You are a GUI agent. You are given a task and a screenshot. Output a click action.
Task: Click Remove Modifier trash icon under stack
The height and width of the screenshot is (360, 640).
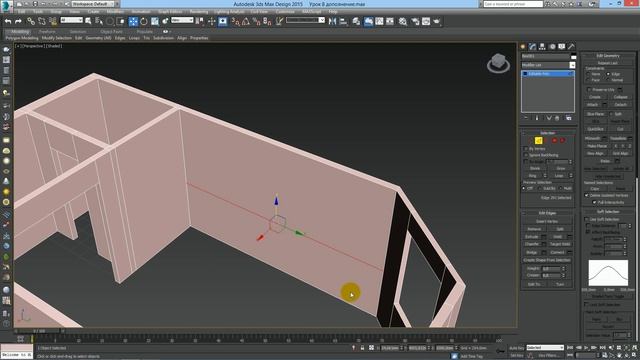point(557,118)
